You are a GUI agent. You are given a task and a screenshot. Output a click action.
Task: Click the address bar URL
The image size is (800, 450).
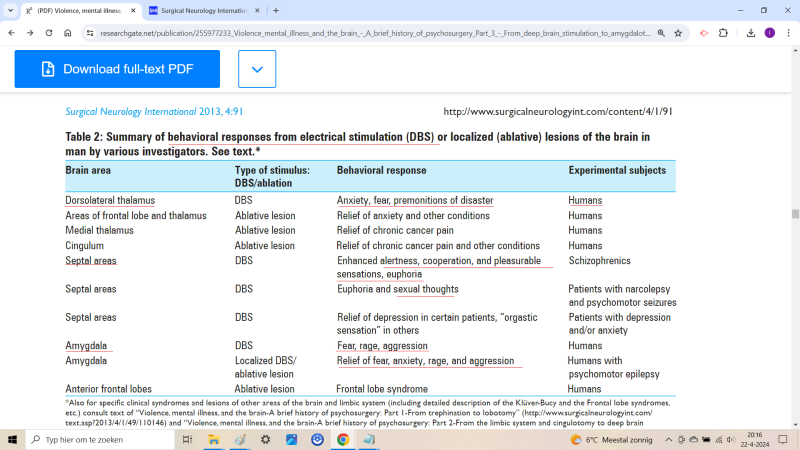pos(375,33)
